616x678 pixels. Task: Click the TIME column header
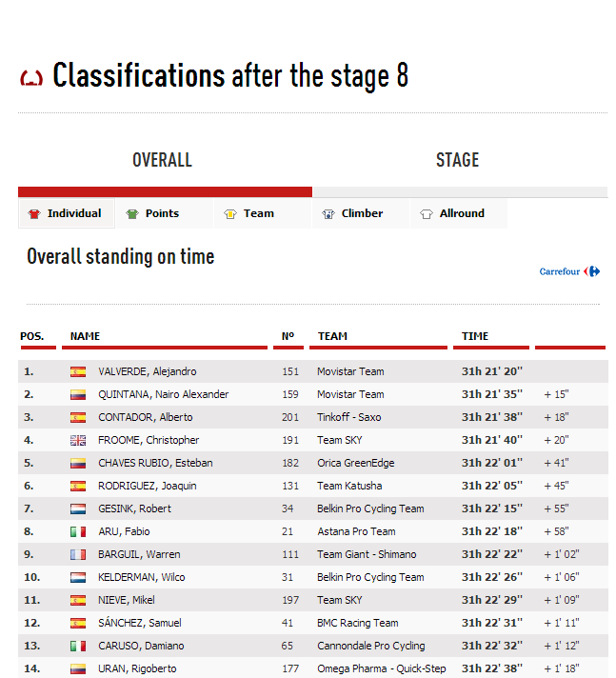pyautogui.click(x=475, y=336)
